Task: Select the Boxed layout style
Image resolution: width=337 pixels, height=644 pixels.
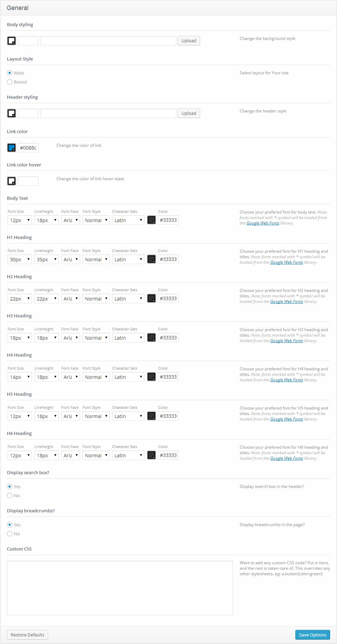Action: point(10,82)
